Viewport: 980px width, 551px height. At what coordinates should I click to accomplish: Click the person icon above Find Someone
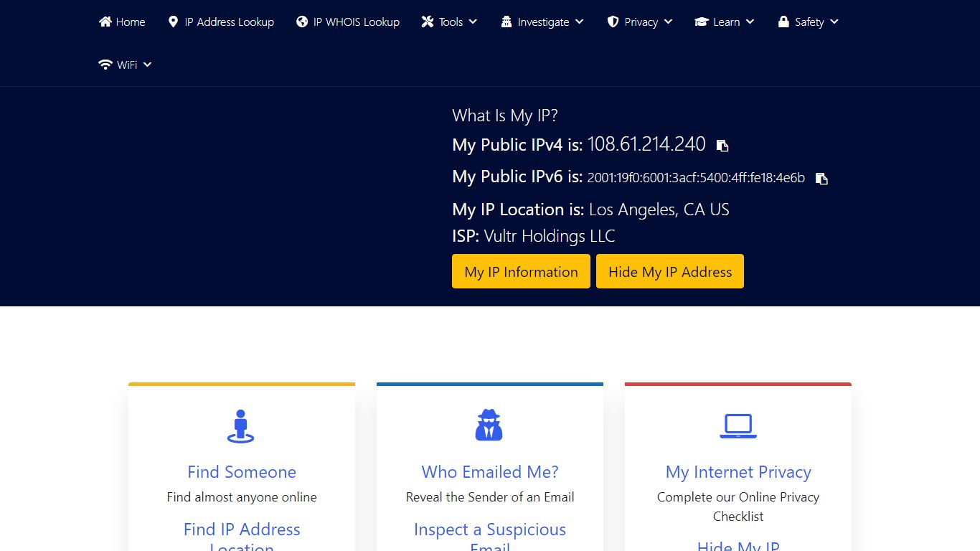pyautogui.click(x=241, y=425)
